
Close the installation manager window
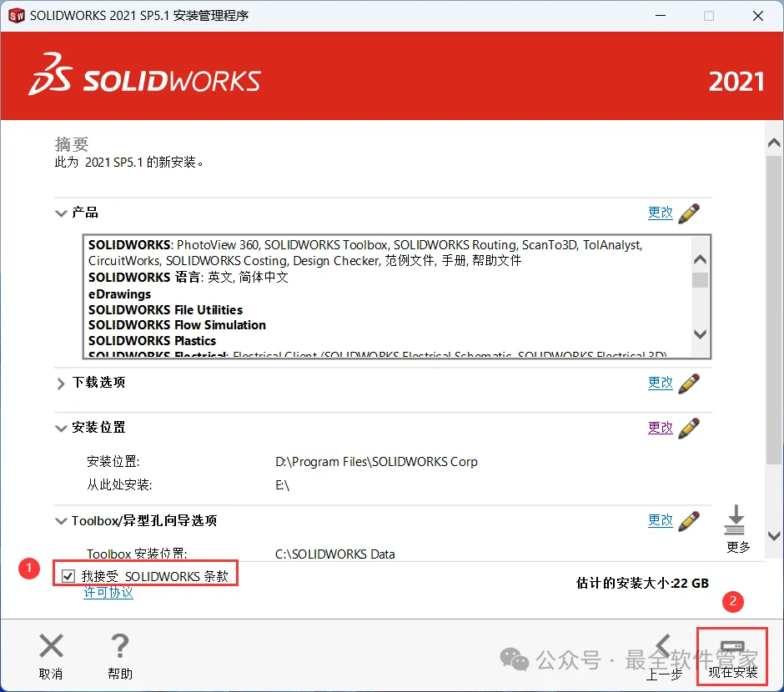[758, 16]
